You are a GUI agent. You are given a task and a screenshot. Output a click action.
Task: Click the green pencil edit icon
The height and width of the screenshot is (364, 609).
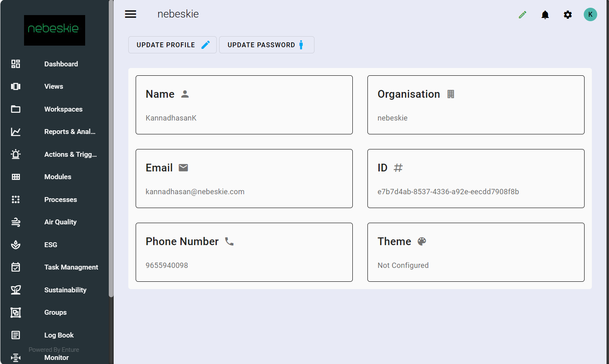click(x=522, y=15)
